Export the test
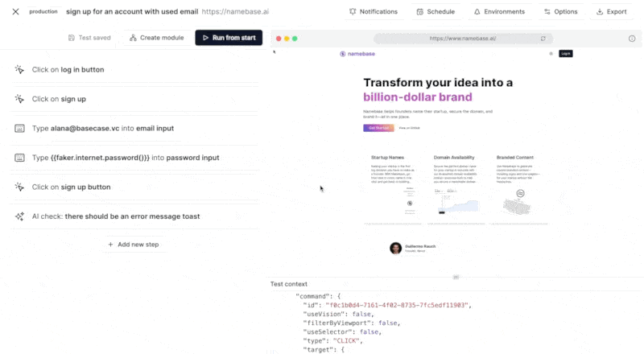 (x=612, y=11)
